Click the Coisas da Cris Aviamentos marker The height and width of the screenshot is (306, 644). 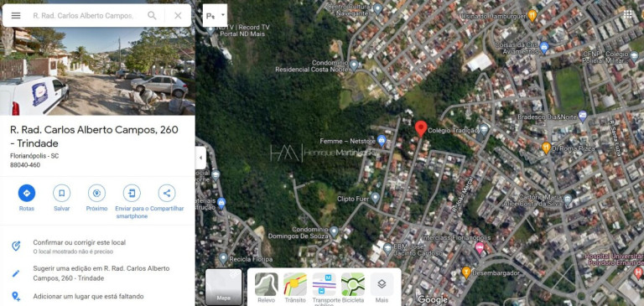click(544, 47)
